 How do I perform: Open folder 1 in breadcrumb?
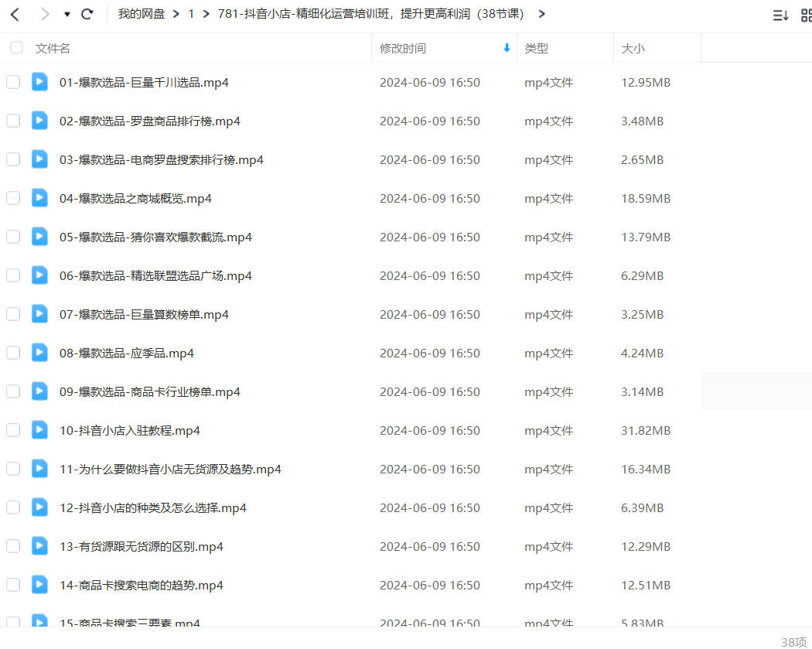click(191, 14)
